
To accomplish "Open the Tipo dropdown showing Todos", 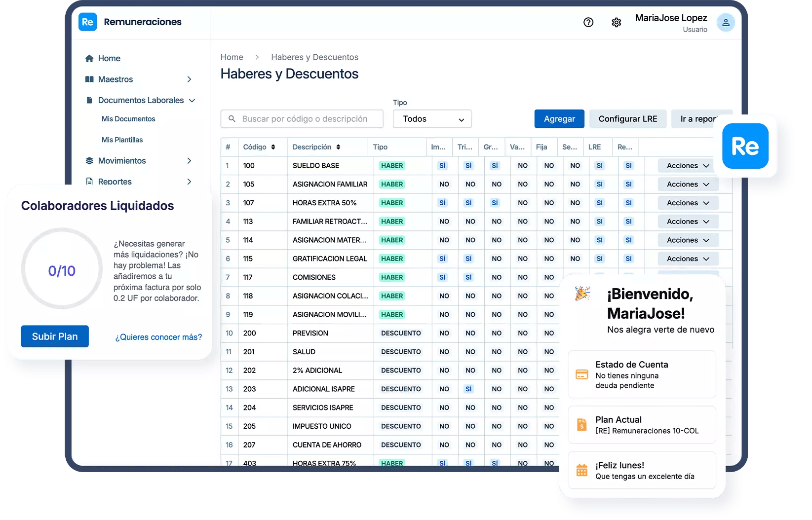I will point(432,119).
